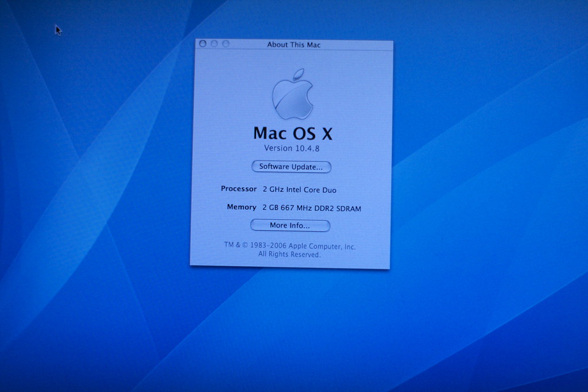Click the Mac OS X heading
The width and height of the screenshot is (588, 392).
(293, 133)
